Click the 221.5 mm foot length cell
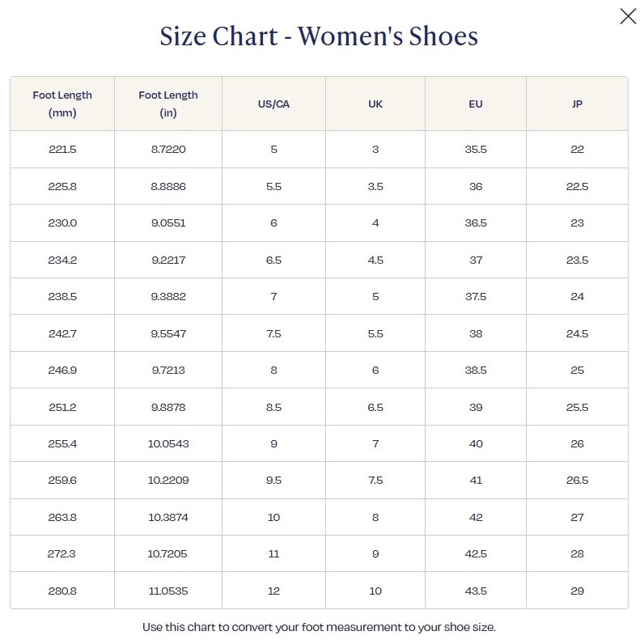 pyautogui.click(x=62, y=150)
